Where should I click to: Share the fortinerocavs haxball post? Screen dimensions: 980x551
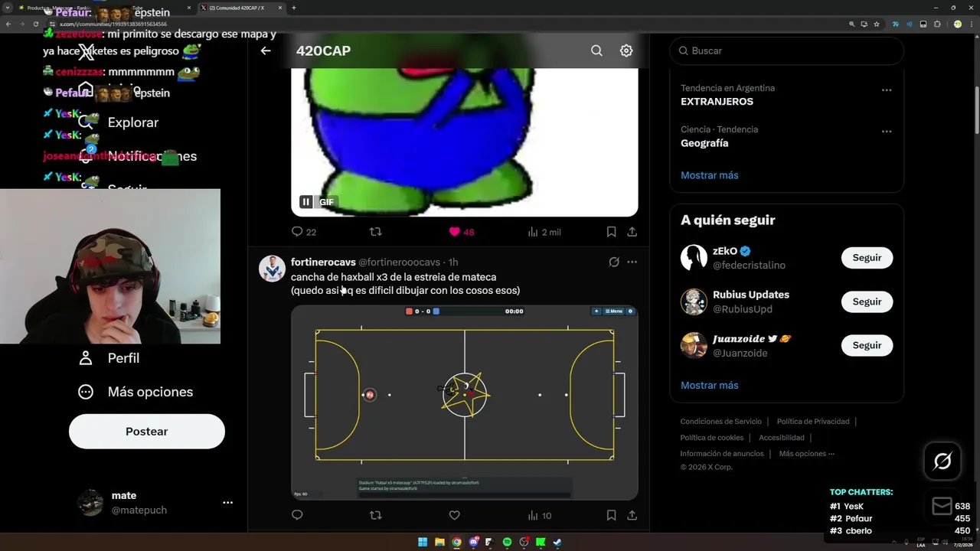[632, 516]
